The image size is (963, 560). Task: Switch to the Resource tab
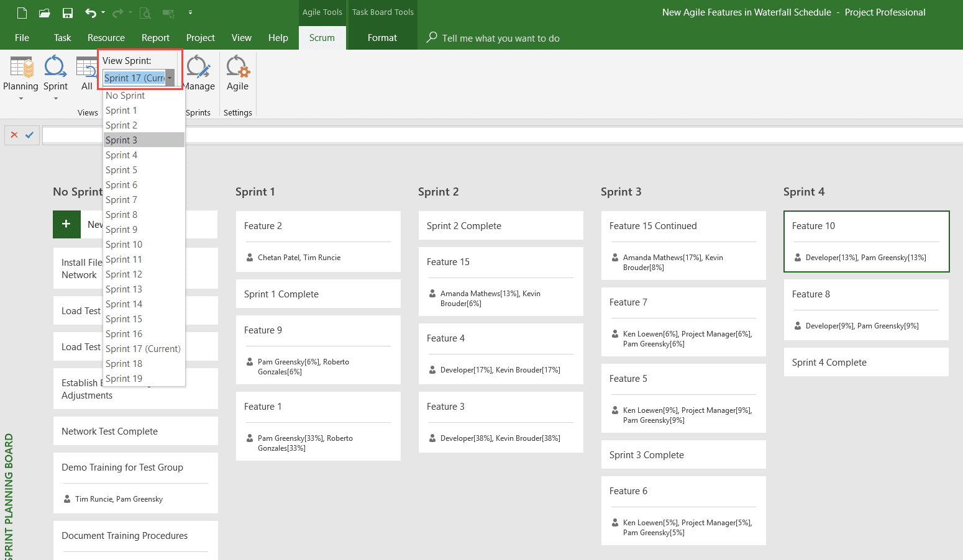[x=106, y=37]
